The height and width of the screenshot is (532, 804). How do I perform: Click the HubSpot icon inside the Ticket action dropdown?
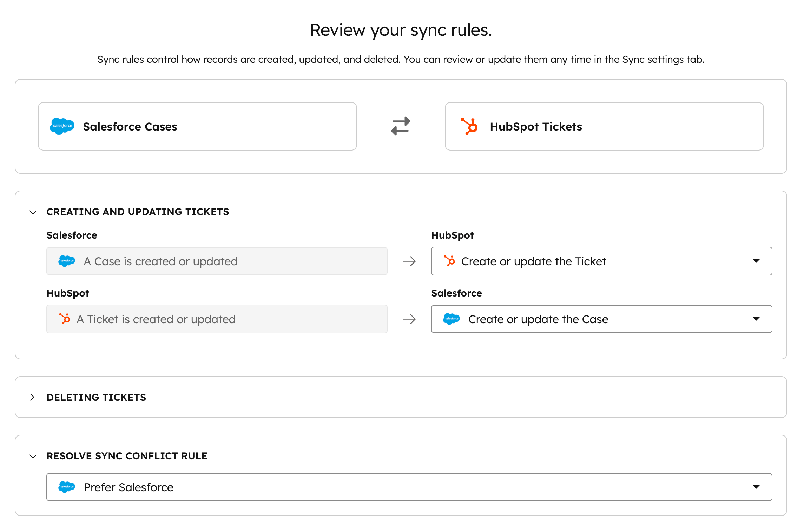point(450,261)
